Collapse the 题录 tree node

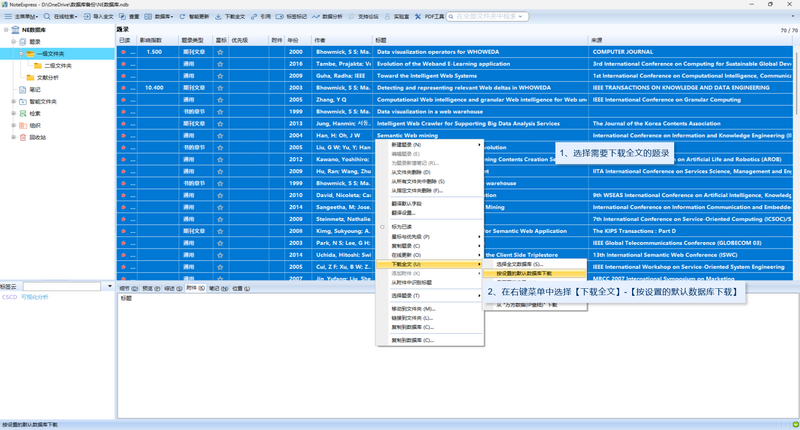14,42
